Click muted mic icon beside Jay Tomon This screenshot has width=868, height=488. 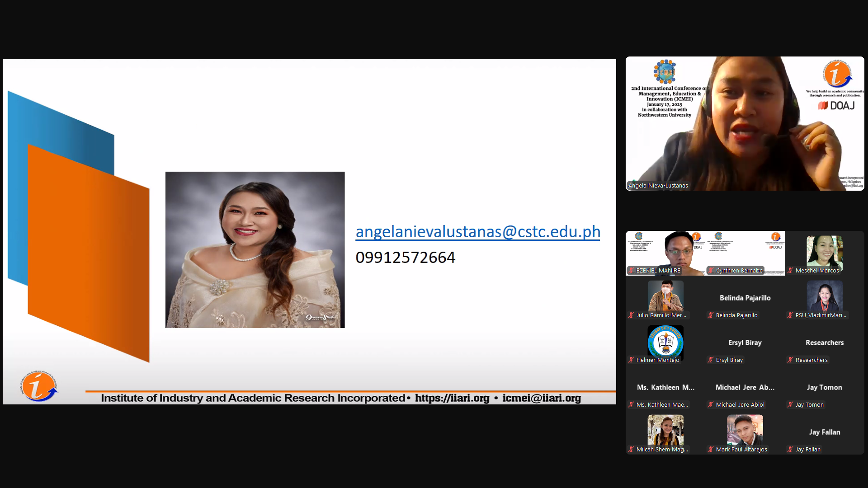point(790,405)
